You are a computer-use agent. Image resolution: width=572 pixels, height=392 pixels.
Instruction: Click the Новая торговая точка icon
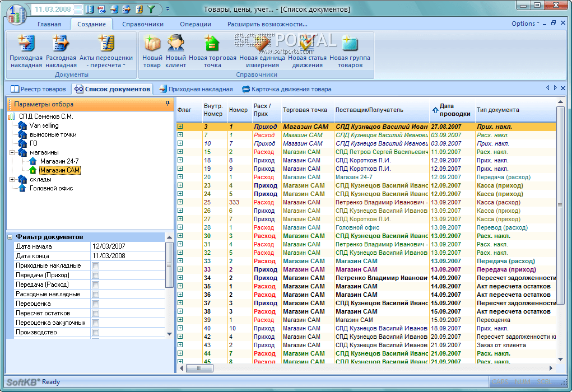(x=212, y=44)
